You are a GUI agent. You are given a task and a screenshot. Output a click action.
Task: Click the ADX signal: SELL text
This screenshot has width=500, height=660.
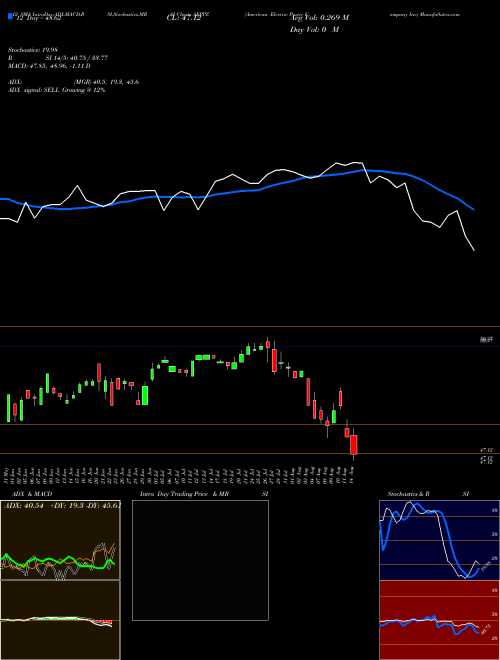[x=56, y=90]
